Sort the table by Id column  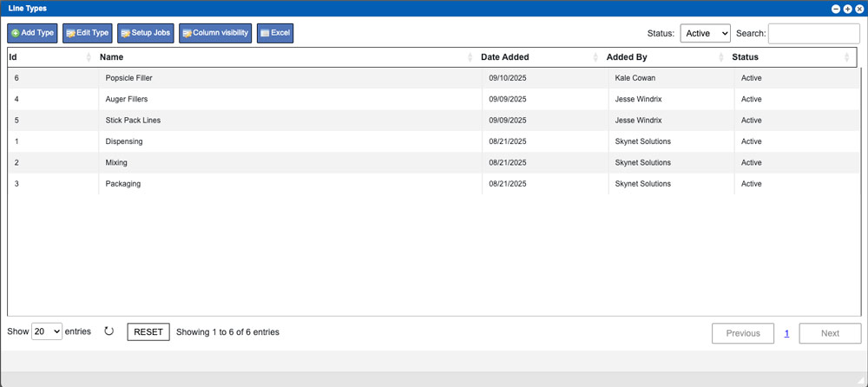tap(49, 57)
